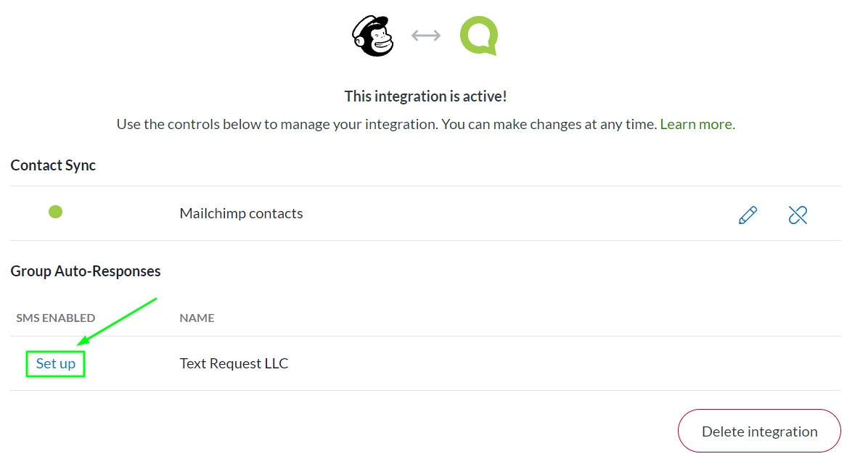Click the Delete integration button
868x467 pixels.
coord(759,431)
